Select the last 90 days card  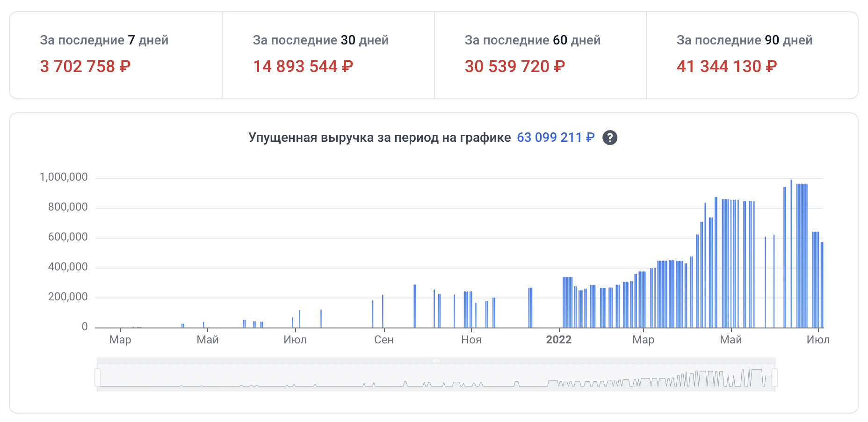752,55
